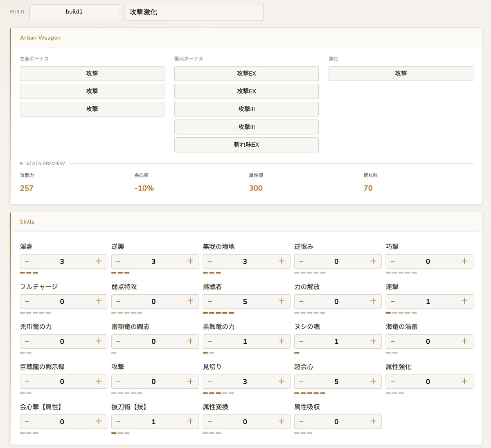Click the STATS PREVIEW label

45,164
